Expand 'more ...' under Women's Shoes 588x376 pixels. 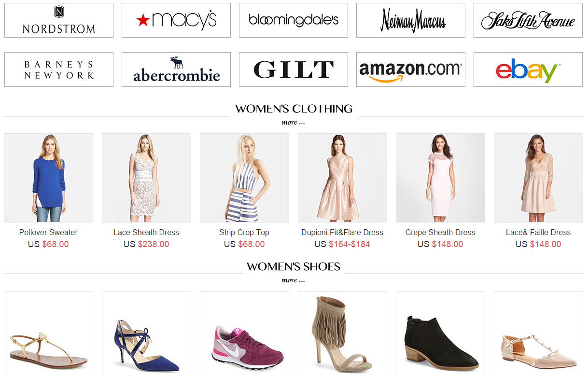[294, 280]
